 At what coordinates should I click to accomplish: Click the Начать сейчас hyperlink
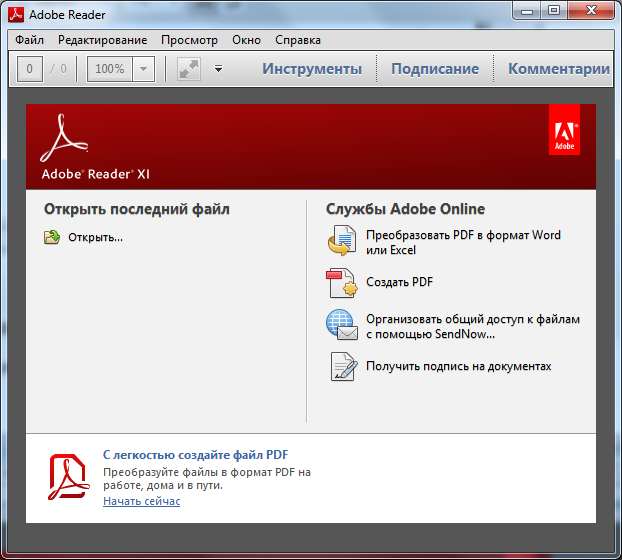(142, 501)
